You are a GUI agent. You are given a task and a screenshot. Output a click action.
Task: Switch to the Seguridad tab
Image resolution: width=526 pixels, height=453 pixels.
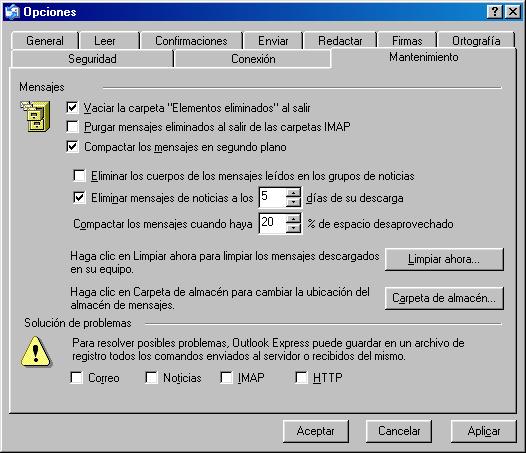click(92, 59)
